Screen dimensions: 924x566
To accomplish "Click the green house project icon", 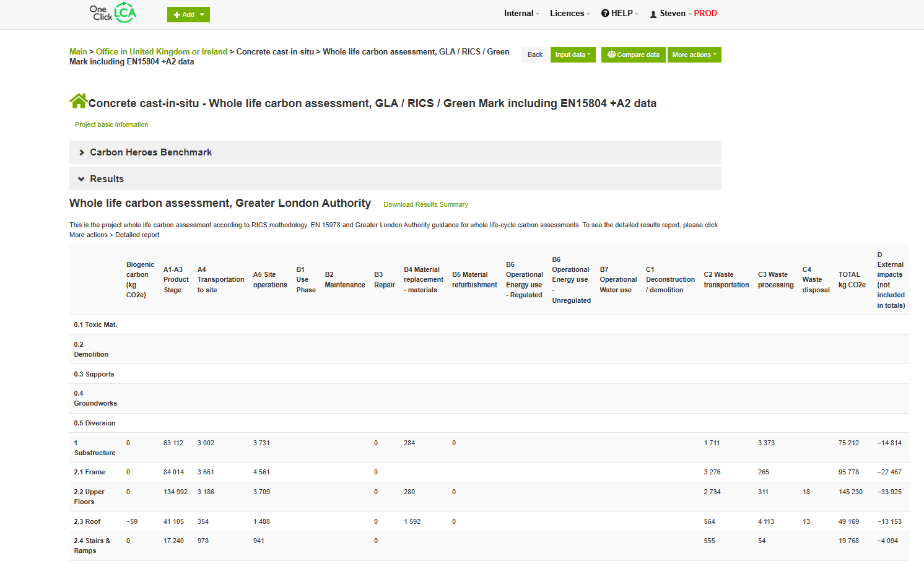I will (x=78, y=101).
